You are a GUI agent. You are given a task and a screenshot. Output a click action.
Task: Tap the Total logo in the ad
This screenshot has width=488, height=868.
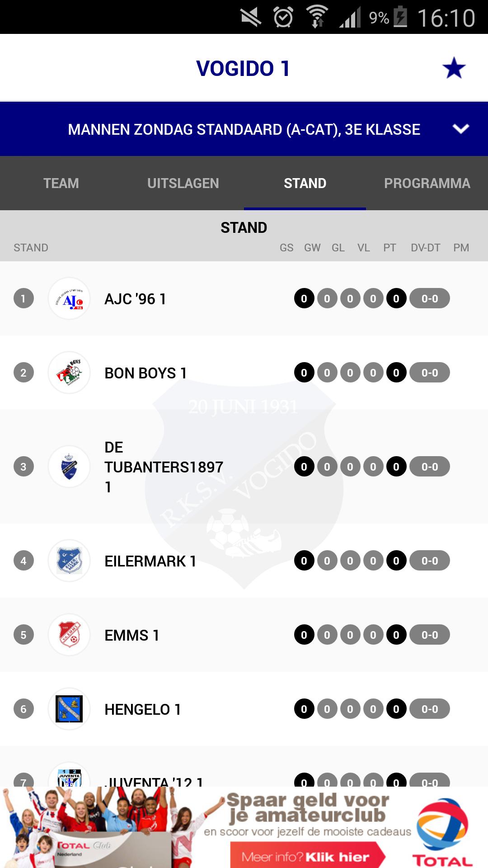442,833
